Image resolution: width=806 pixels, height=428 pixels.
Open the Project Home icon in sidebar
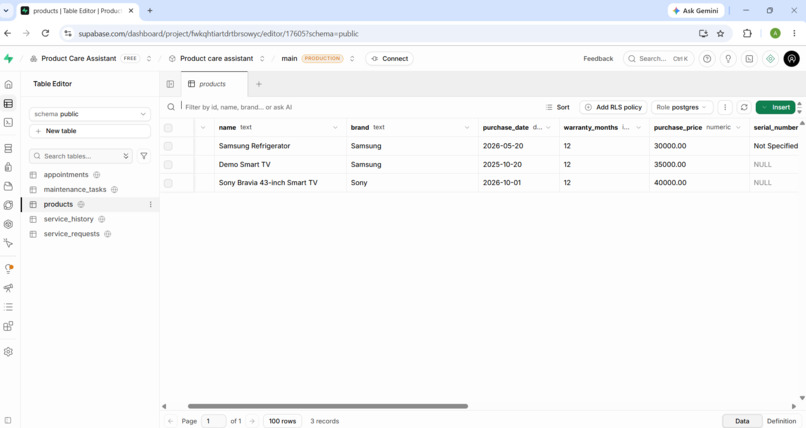(x=8, y=84)
